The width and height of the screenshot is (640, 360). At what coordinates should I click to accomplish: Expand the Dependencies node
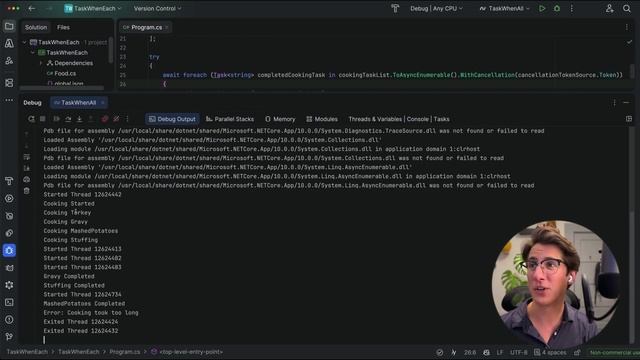tap(41, 63)
